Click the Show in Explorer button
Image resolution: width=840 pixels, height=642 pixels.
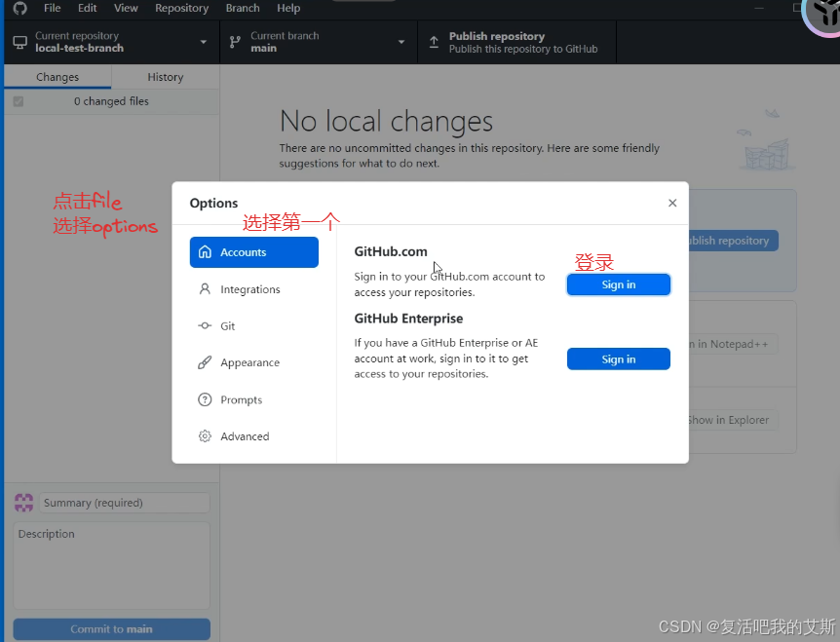[733, 420]
